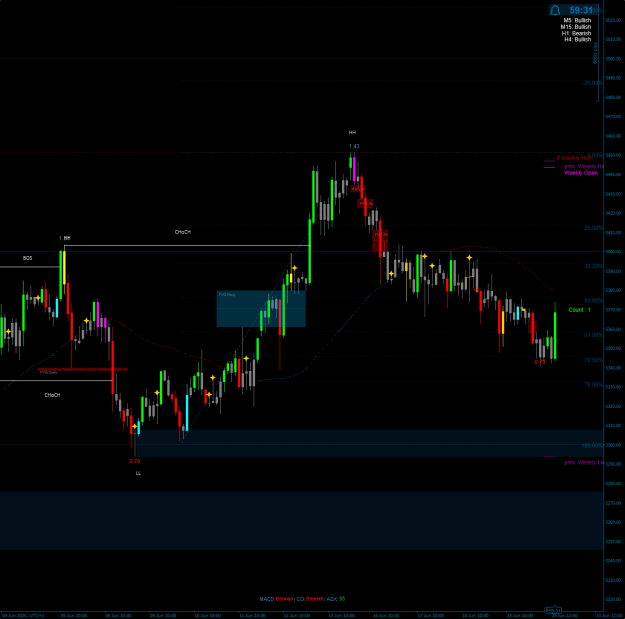
Task: Click the CCI: Bearish indicator status
Action: pos(310,599)
